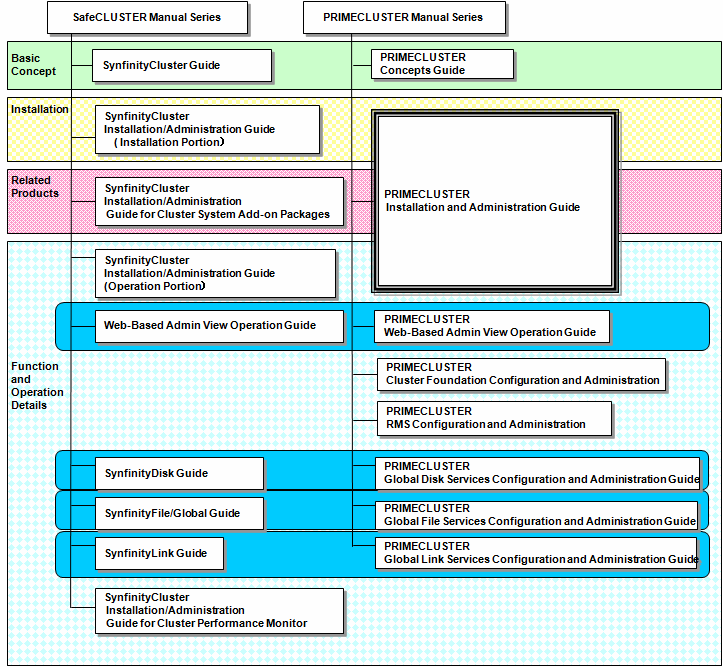The image size is (723, 667).
Task: Select PRIMECLUSTER Installation and Administration Guide box
Action: point(495,201)
